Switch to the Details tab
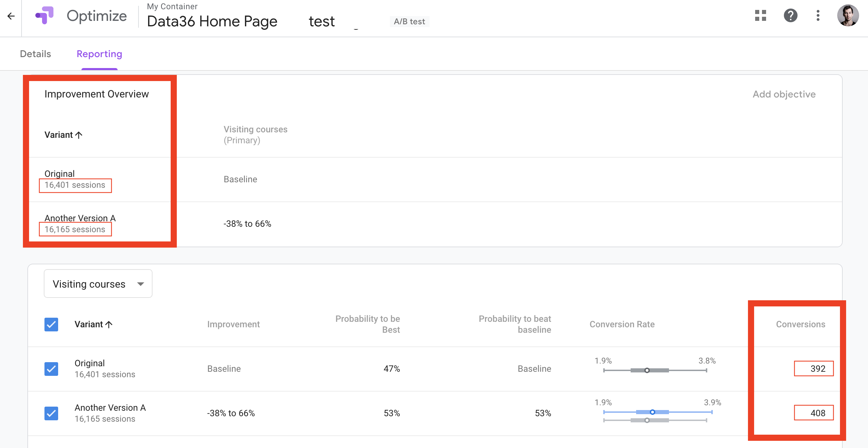Image resolution: width=868 pixels, height=448 pixels. (36, 54)
